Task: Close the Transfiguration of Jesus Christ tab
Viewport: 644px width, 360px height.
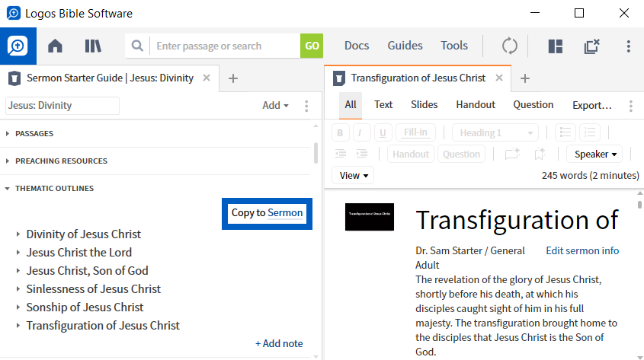Action: pyautogui.click(x=499, y=78)
